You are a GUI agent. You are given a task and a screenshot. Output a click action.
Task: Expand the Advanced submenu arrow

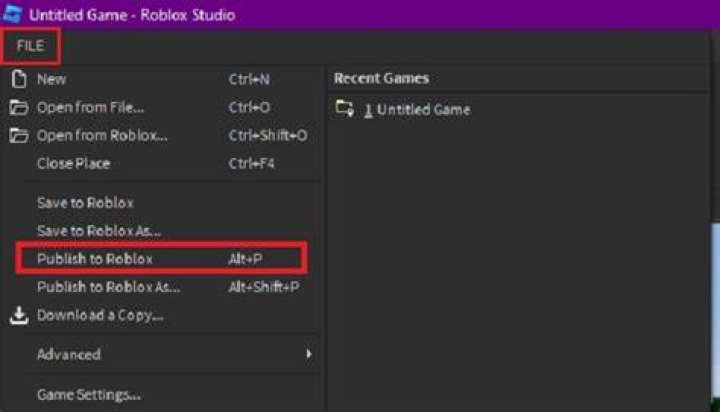[x=309, y=354]
